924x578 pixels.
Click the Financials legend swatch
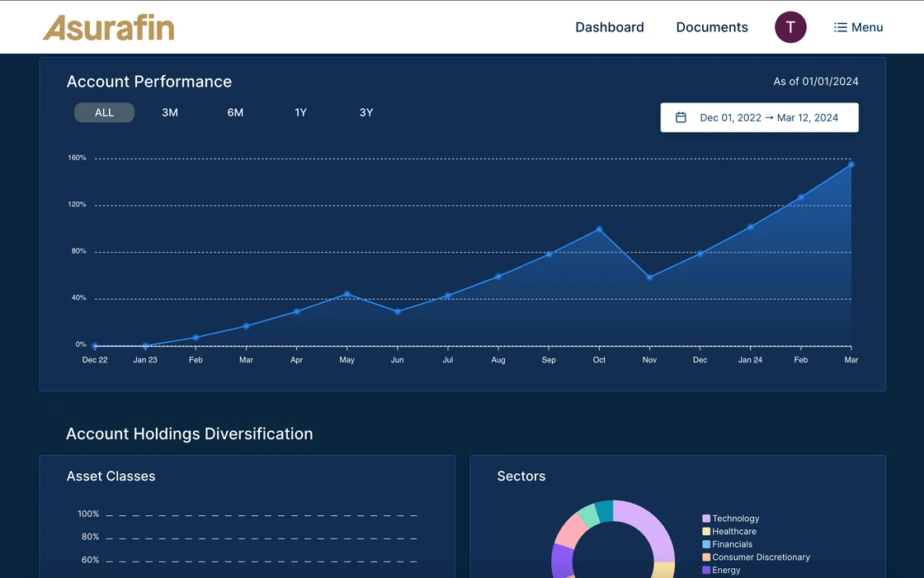click(x=706, y=544)
